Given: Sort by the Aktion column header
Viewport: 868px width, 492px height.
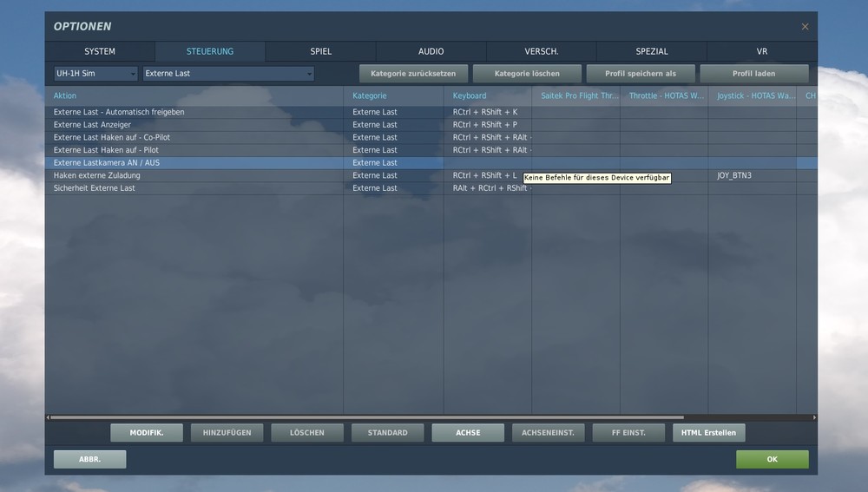Looking at the screenshot, I should tap(194, 95).
